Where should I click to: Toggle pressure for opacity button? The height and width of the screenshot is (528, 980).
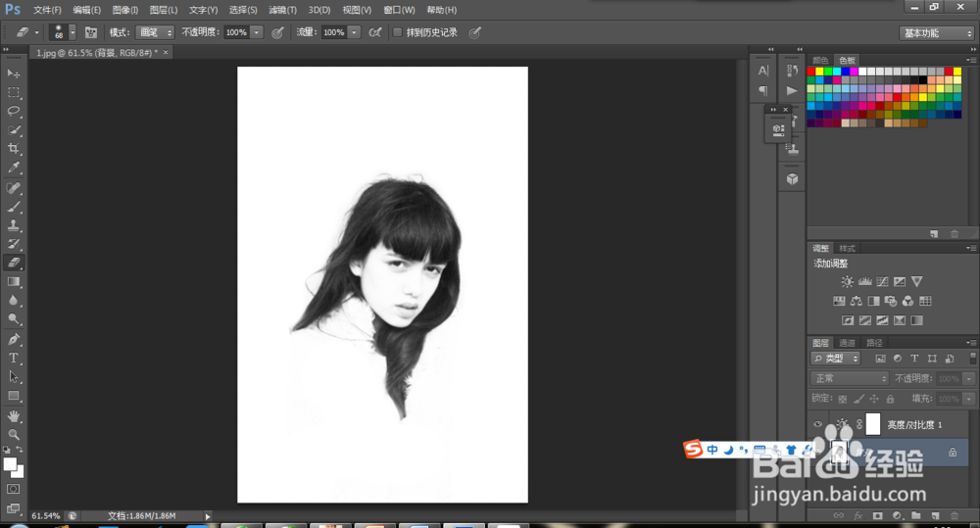click(277, 32)
